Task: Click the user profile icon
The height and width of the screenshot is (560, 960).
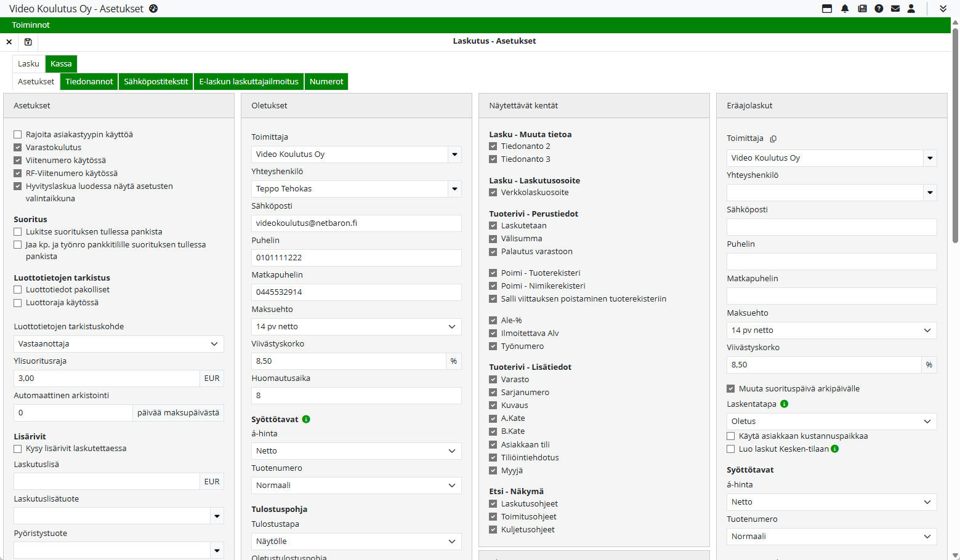Action: coord(911,9)
